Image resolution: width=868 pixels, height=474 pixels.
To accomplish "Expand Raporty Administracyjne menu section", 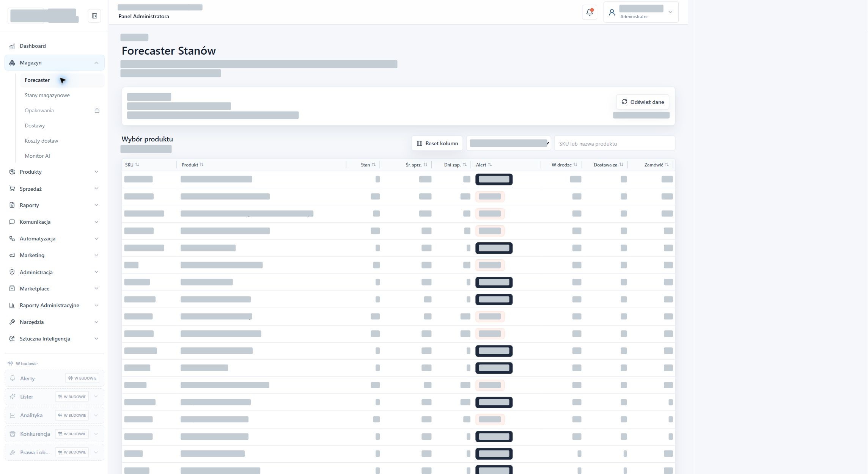I will tap(55, 305).
